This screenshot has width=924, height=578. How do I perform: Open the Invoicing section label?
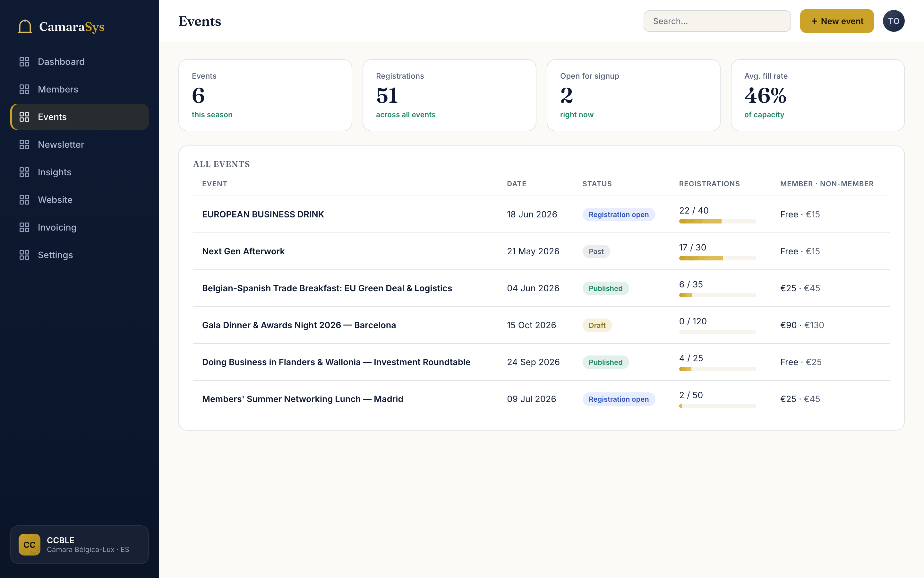(x=57, y=227)
